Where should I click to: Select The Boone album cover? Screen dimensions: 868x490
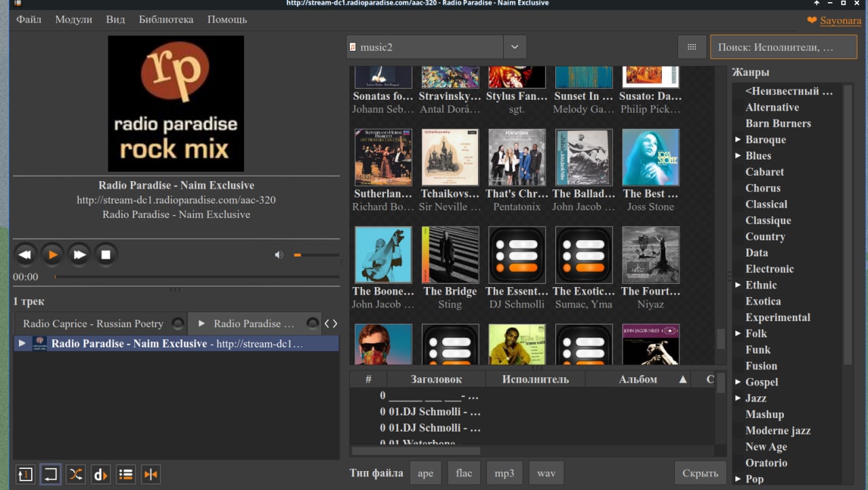coord(383,255)
